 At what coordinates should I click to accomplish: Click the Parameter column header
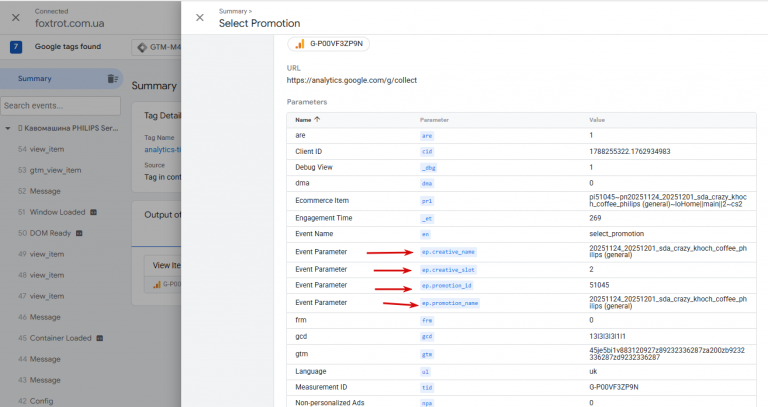[434, 120]
